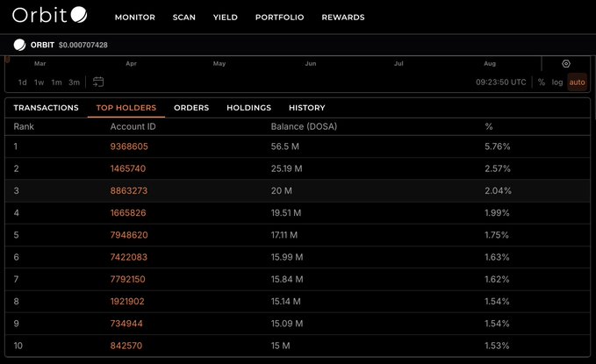Click the 25.19 M balance cell
596x364 pixels.
tap(287, 168)
